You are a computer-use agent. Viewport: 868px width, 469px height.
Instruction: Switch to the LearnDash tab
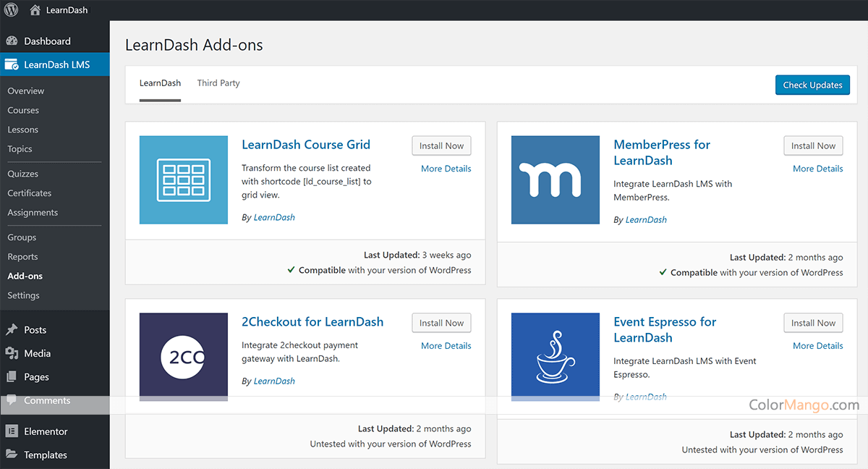(160, 83)
